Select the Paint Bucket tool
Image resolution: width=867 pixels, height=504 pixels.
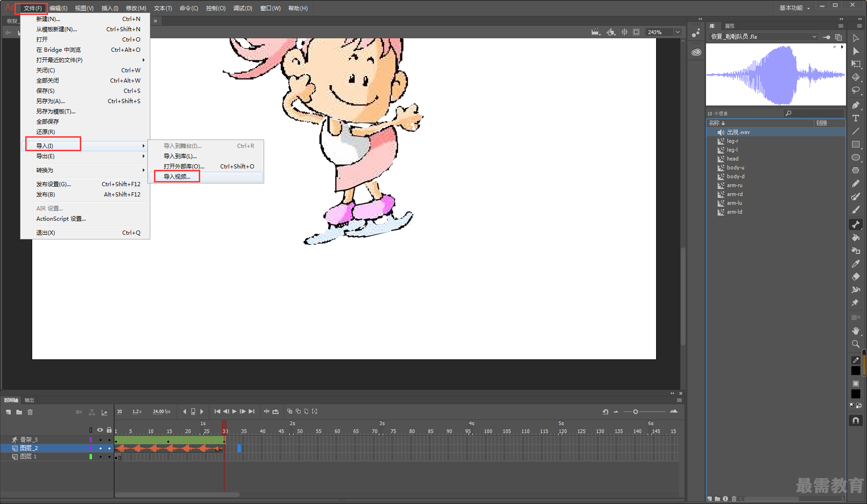coord(856,238)
